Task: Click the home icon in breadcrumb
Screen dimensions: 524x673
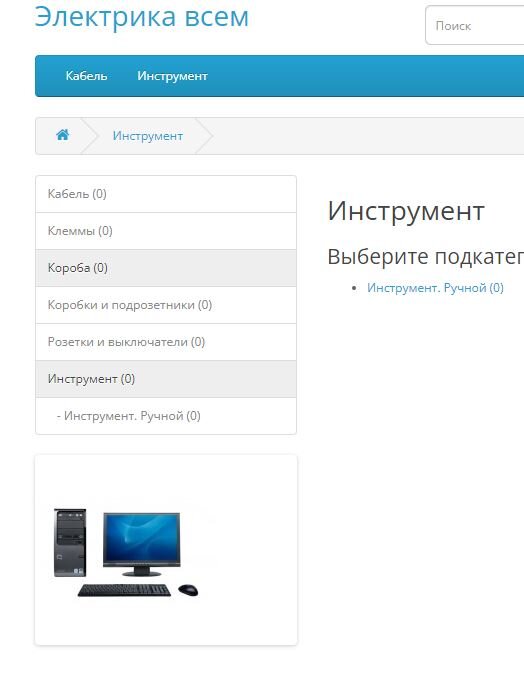Action: tap(63, 135)
